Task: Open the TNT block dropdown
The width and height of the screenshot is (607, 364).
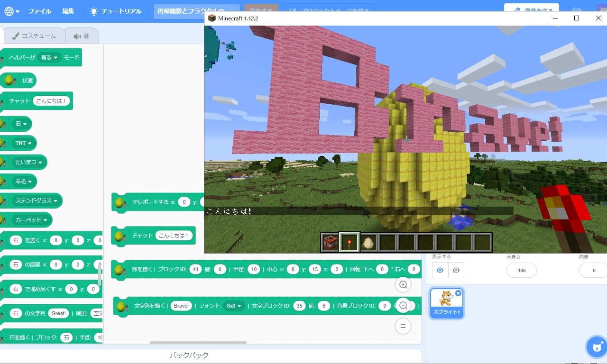Action: click(24, 143)
